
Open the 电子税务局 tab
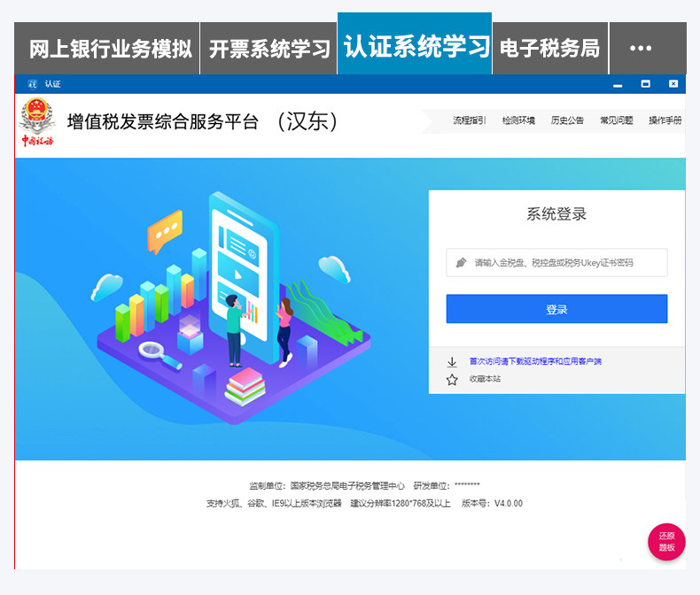(550, 48)
